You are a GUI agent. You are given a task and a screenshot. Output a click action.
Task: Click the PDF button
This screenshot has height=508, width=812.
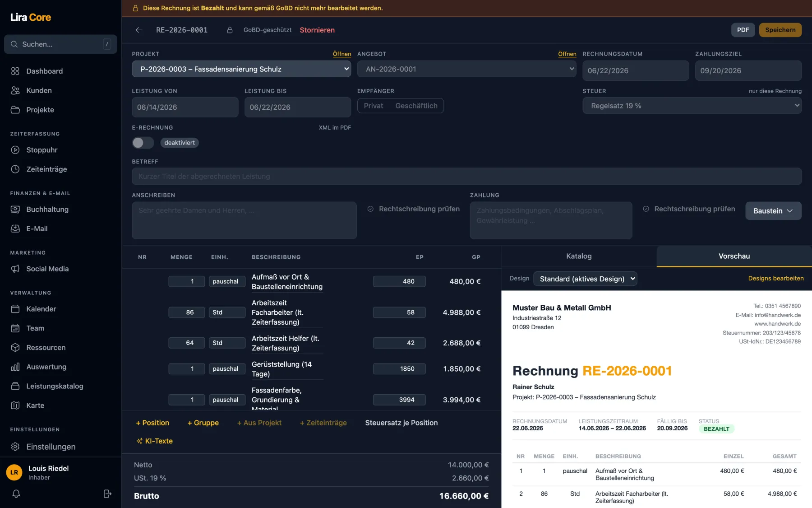coord(743,30)
